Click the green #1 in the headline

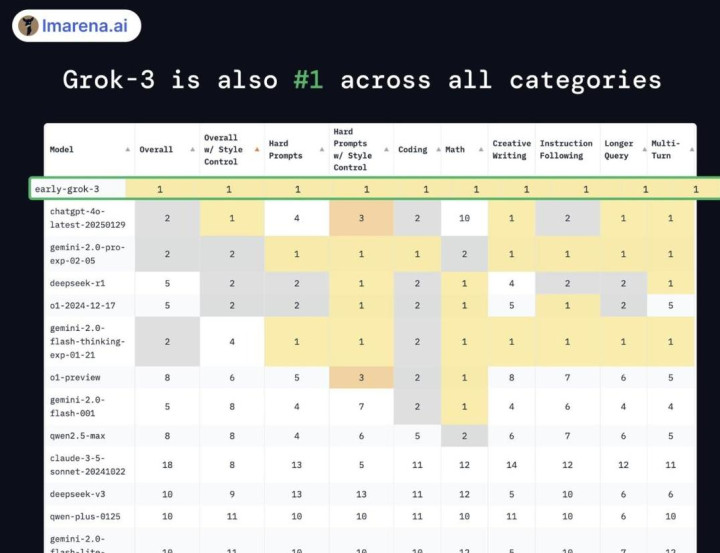(x=308, y=79)
